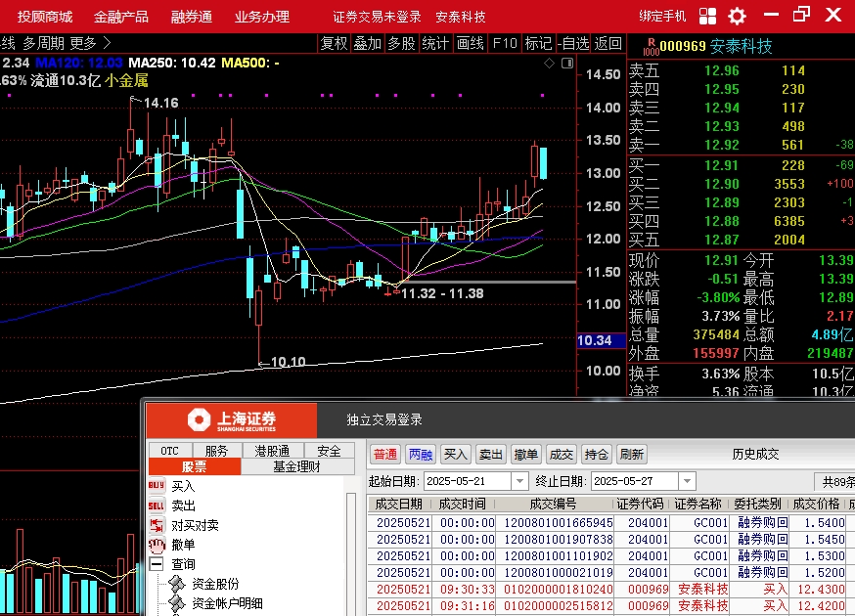Click the tree panel vertical scrollbar

pos(352,553)
